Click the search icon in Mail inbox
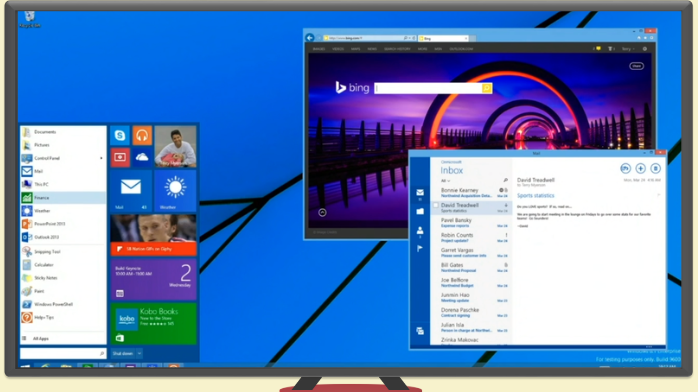The width and height of the screenshot is (698, 392). pos(505,180)
